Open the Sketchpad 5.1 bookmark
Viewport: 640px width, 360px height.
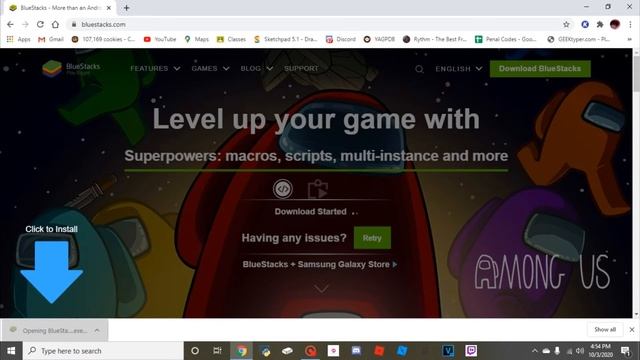tap(286, 39)
